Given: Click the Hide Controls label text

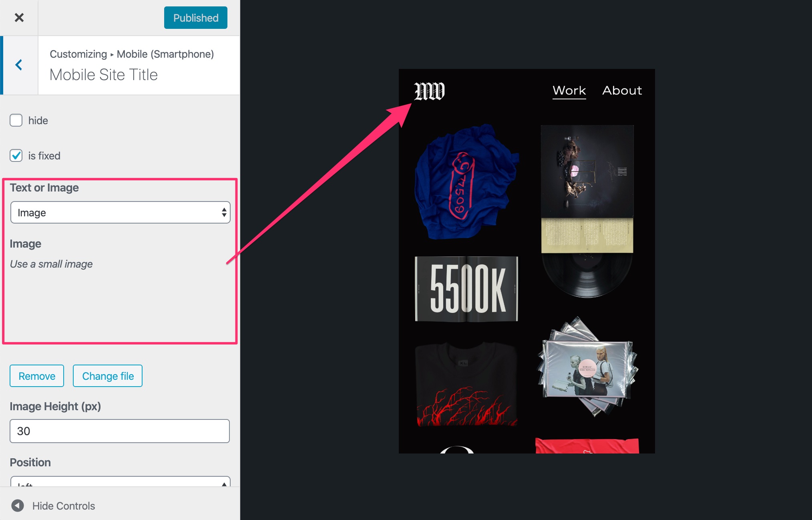Looking at the screenshot, I should coord(64,506).
